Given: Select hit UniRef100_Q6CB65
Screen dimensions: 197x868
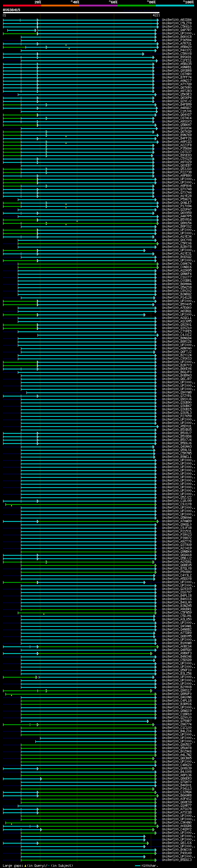Looking at the screenshot, I should [x=176, y=758].
